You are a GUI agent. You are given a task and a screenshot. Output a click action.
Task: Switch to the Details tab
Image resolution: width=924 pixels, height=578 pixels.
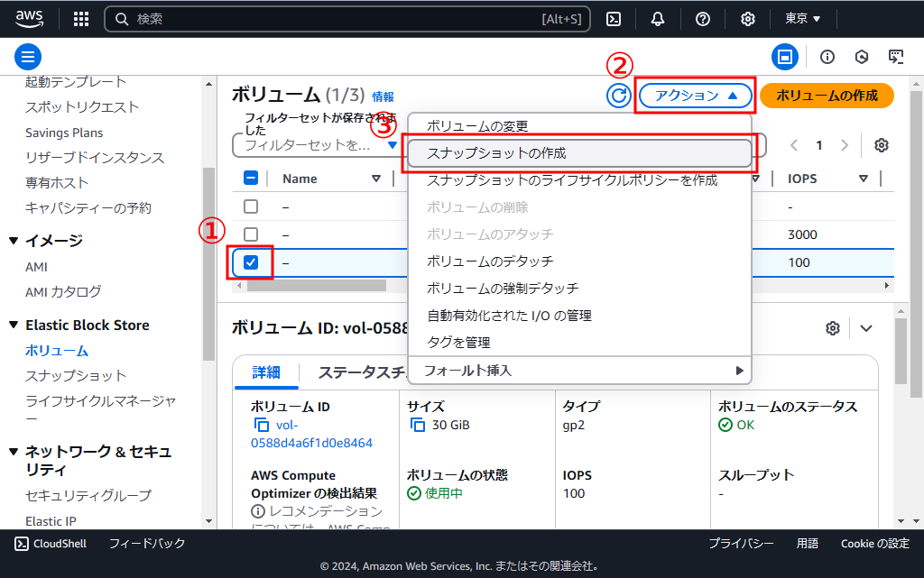click(266, 372)
